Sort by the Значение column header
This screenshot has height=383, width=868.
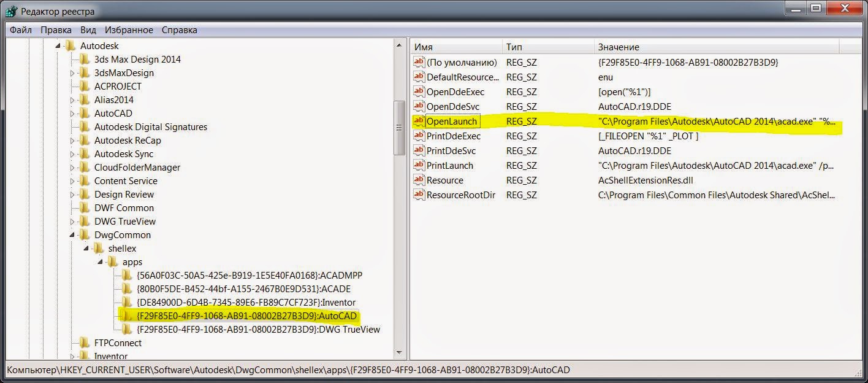pos(717,47)
